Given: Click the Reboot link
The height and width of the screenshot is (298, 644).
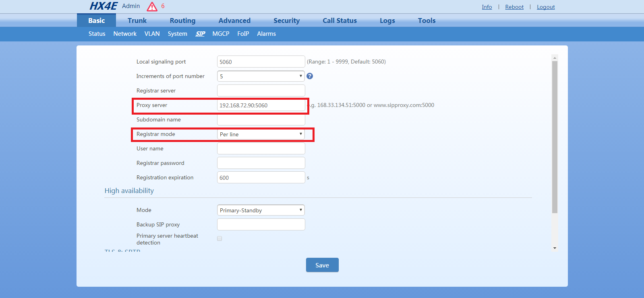Looking at the screenshot, I should coord(514,7).
